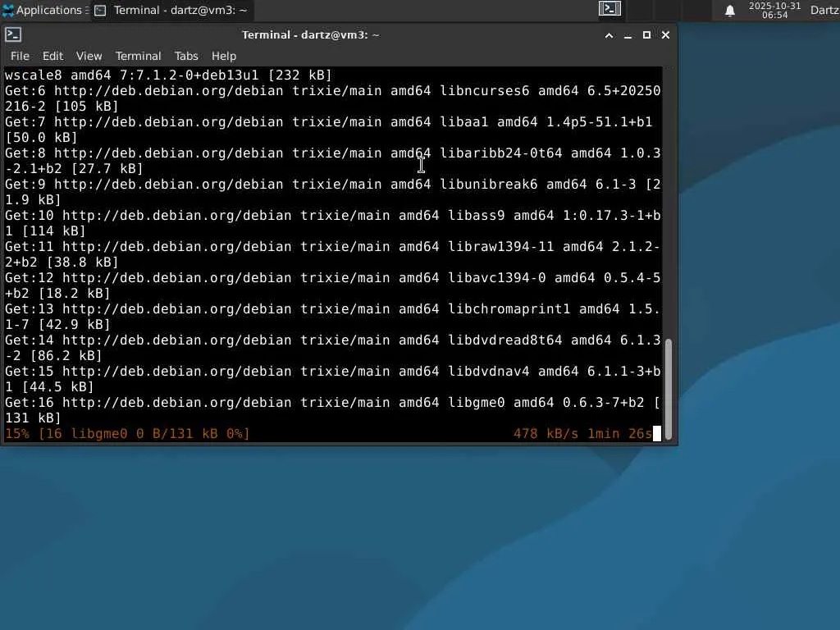Open the Dartz user menu in the top panel
840x630 pixels.
click(x=824, y=10)
